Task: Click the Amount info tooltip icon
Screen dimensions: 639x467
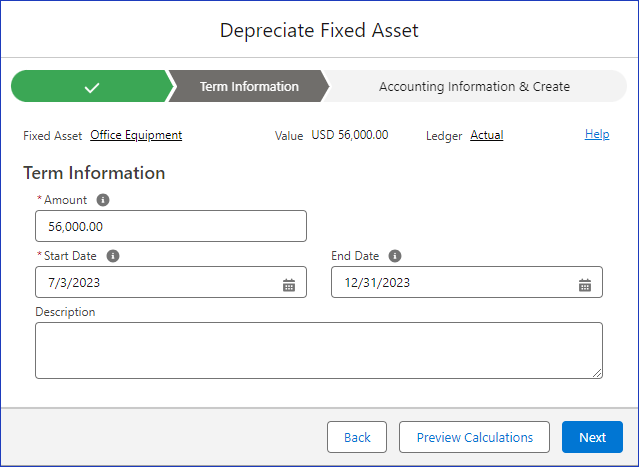Action: 103,200
